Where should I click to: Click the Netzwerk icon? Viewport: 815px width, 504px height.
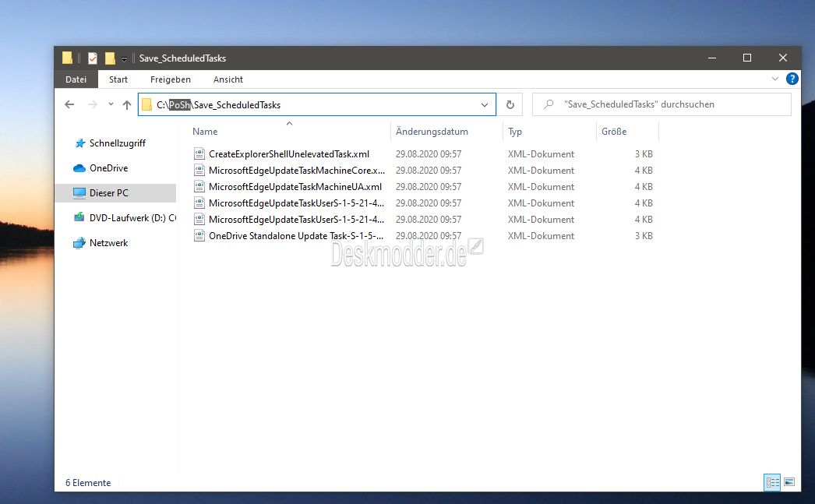[79, 242]
